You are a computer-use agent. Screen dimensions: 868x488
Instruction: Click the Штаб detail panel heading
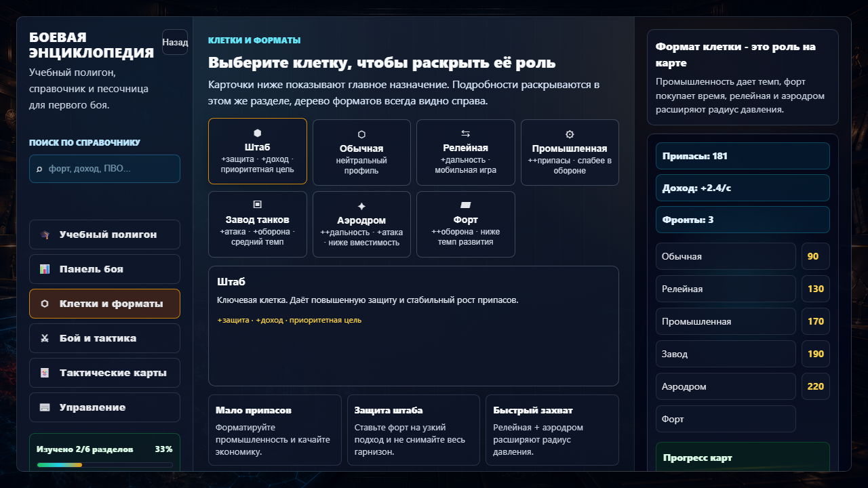click(x=231, y=281)
